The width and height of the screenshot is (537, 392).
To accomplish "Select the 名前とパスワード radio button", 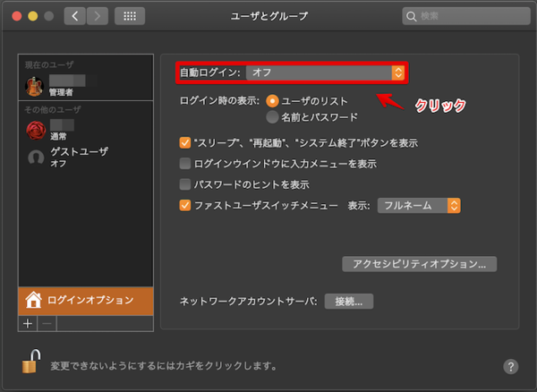I will [272, 117].
